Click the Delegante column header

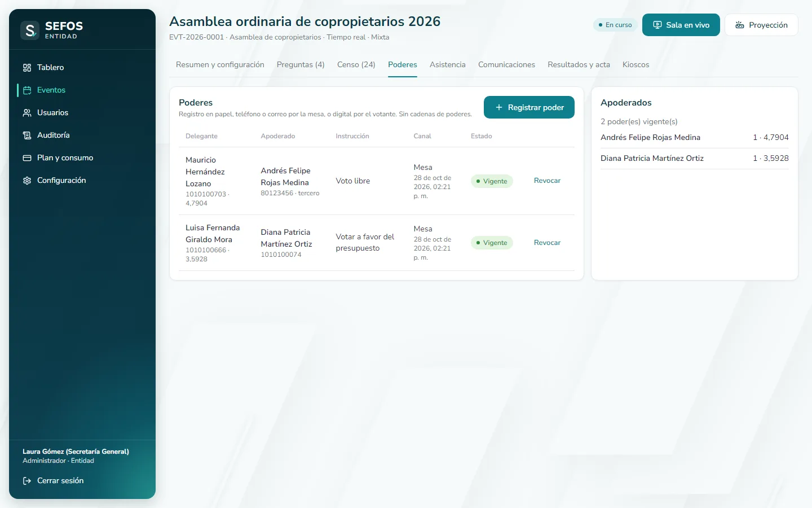pyautogui.click(x=201, y=136)
